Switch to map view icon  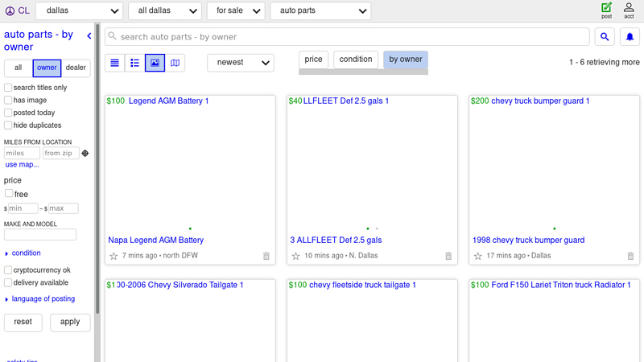click(175, 63)
